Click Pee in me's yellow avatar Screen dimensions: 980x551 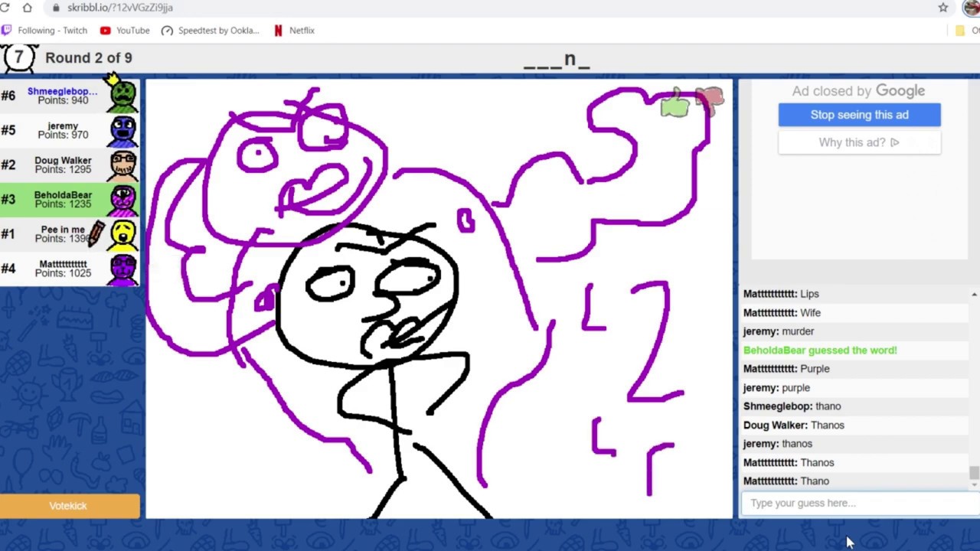122,233
